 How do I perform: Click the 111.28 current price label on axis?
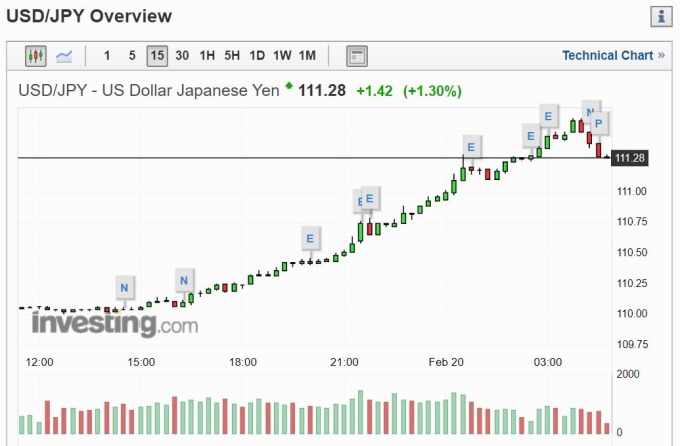click(x=630, y=158)
